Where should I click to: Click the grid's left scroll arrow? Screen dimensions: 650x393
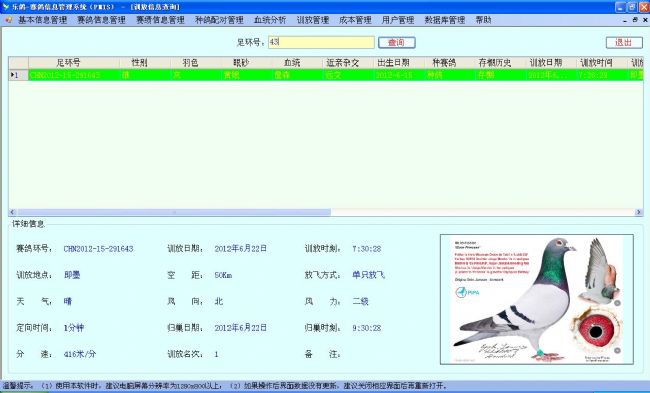pyautogui.click(x=12, y=212)
